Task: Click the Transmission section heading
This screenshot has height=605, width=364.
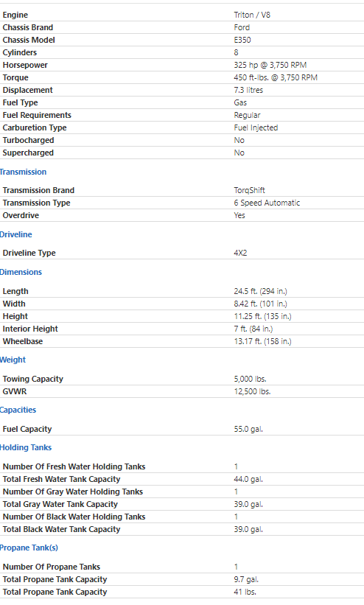Action: tap(23, 172)
